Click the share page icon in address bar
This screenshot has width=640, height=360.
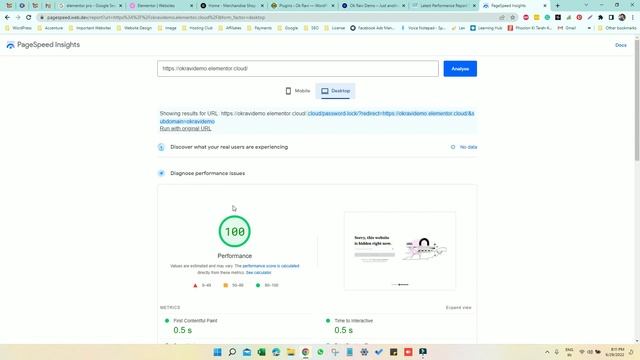click(x=502, y=18)
